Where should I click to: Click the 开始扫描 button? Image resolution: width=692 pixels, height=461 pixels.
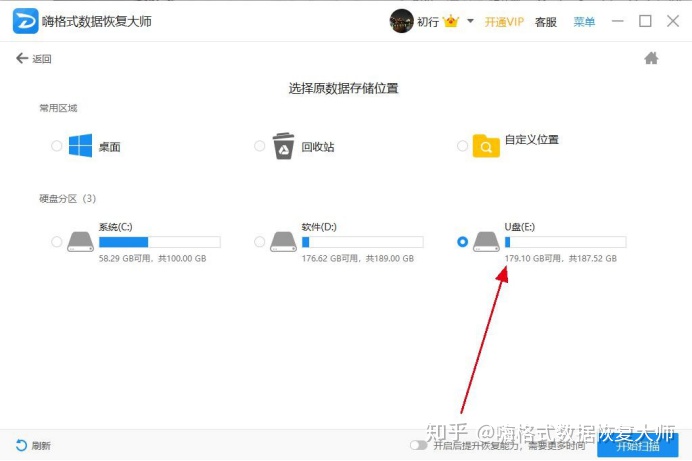(638, 446)
